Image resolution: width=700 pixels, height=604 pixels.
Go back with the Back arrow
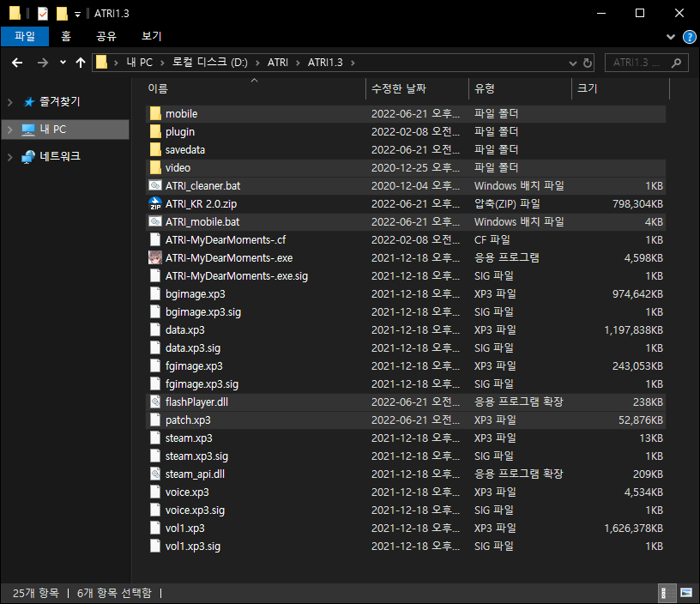(x=17, y=63)
